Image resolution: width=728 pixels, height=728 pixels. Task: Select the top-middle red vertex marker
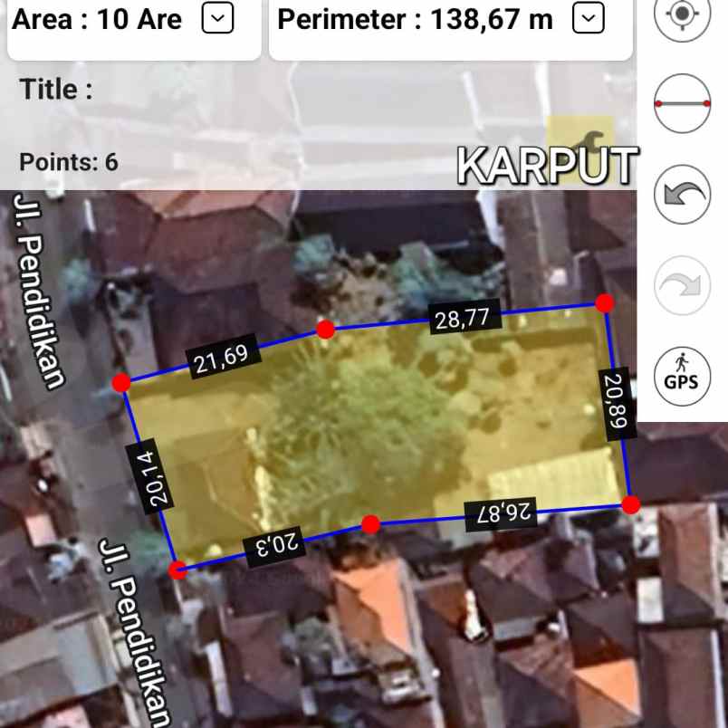pyautogui.click(x=326, y=329)
